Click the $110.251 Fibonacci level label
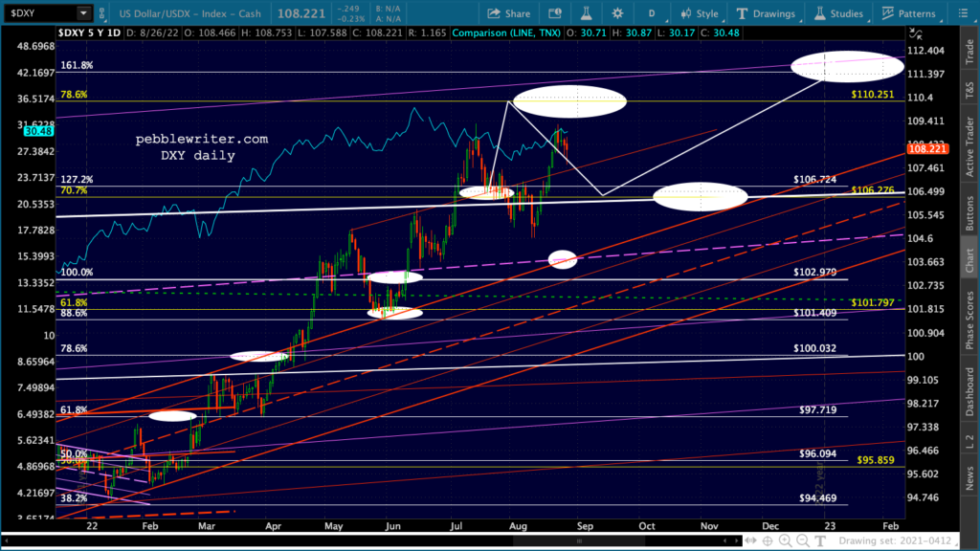This screenshot has width=980, height=551. point(873,95)
